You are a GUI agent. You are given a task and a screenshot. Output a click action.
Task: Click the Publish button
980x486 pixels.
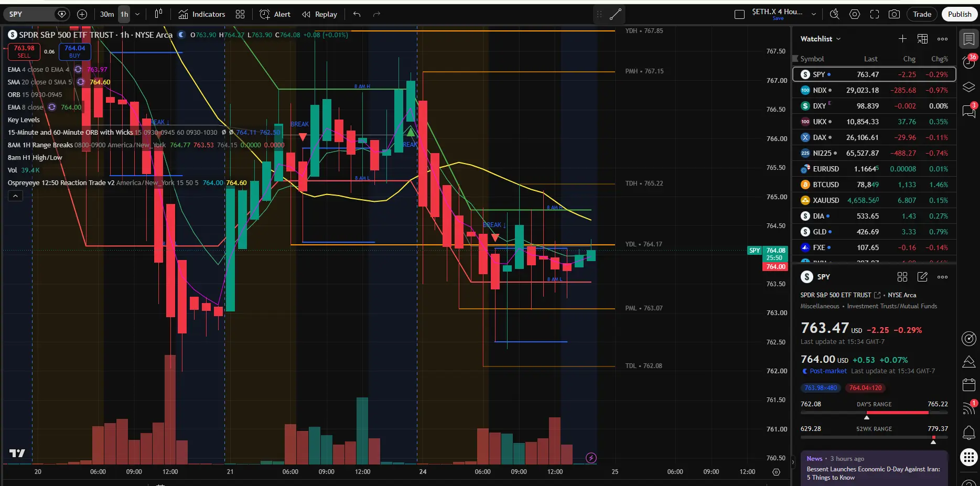(x=959, y=14)
